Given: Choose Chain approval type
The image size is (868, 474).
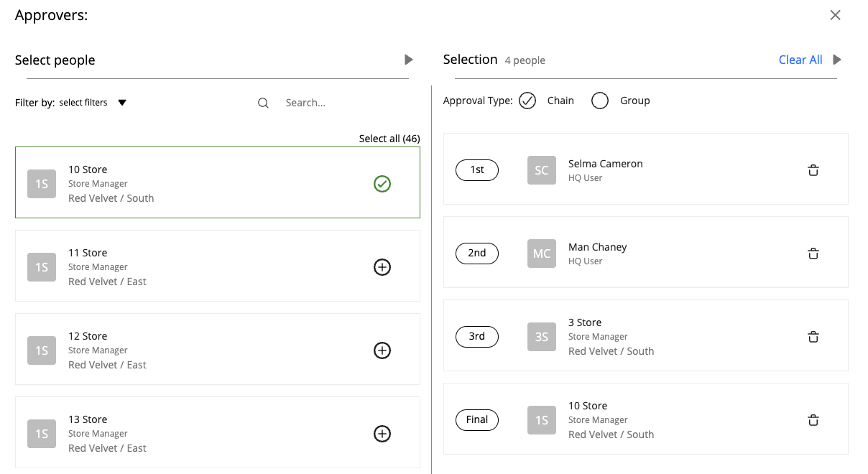Looking at the screenshot, I should (527, 101).
